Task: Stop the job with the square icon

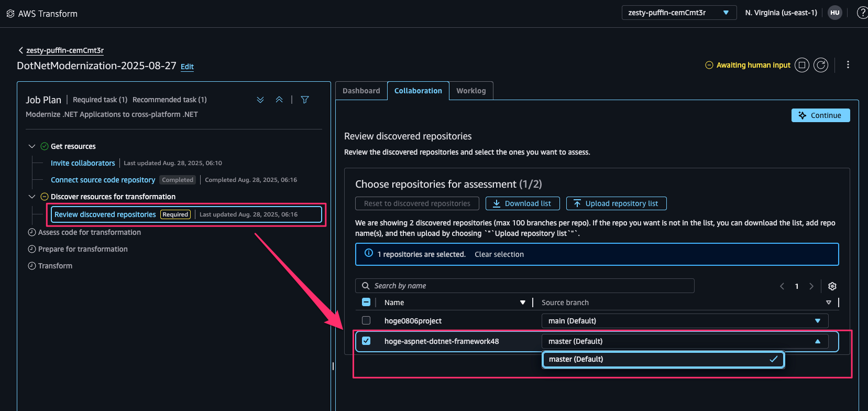Action: 802,65
